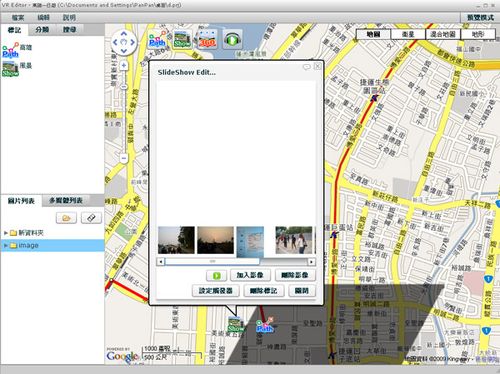The width and height of the screenshot is (500, 374).
Task: Click the thumbnail scrollbar right arrow
Action: point(311,262)
